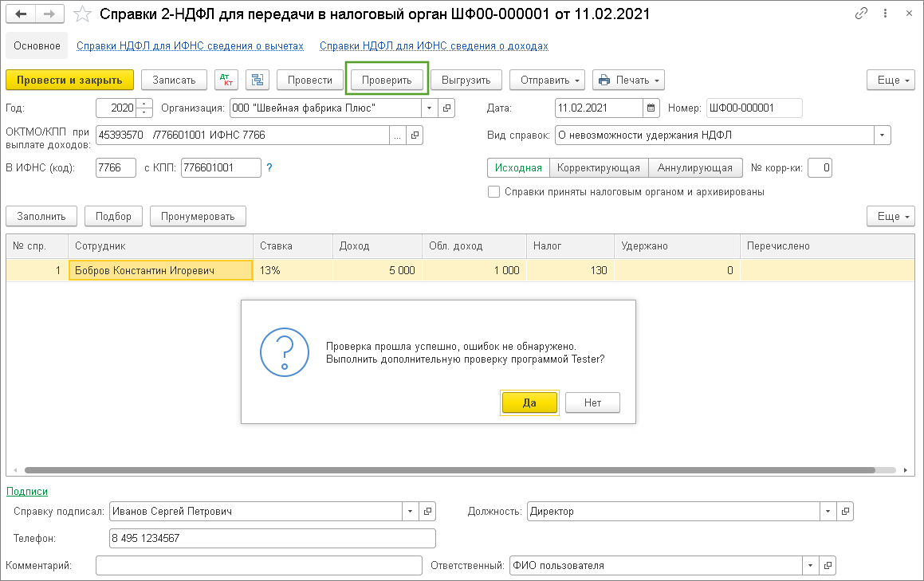924x581 pixels.
Task: Click the Доход column header
Action: coord(377,245)
